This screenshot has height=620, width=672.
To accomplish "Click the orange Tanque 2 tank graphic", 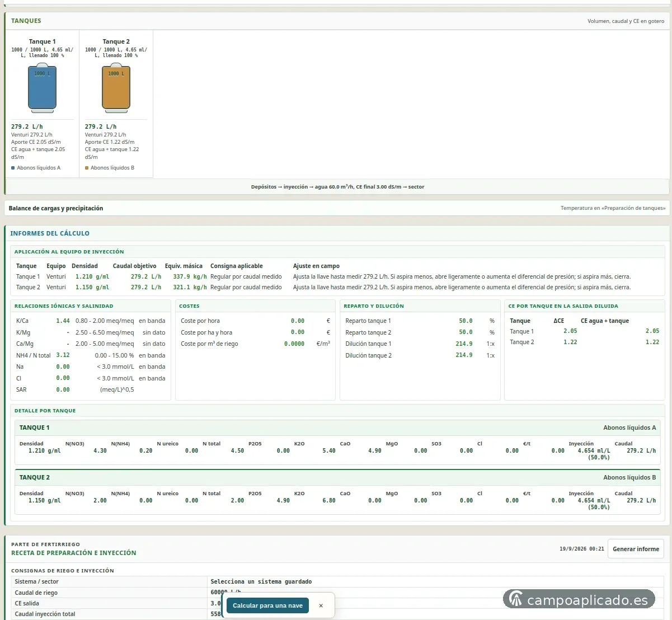I will click(x=116, y=88).
